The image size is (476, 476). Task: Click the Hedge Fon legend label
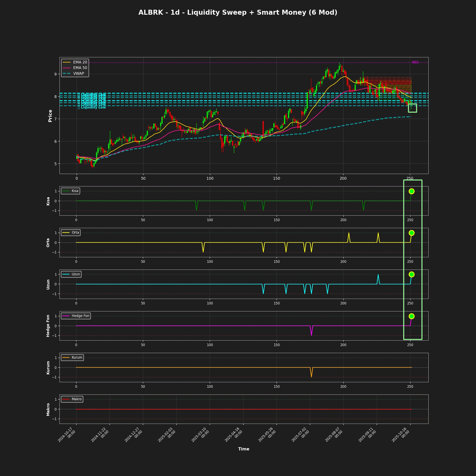[80, 316]
